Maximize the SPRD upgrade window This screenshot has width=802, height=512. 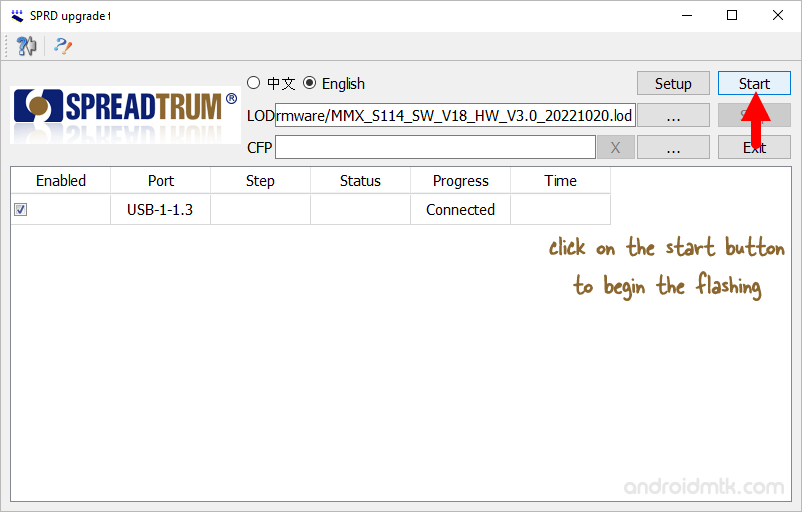[x=732, y=15]
